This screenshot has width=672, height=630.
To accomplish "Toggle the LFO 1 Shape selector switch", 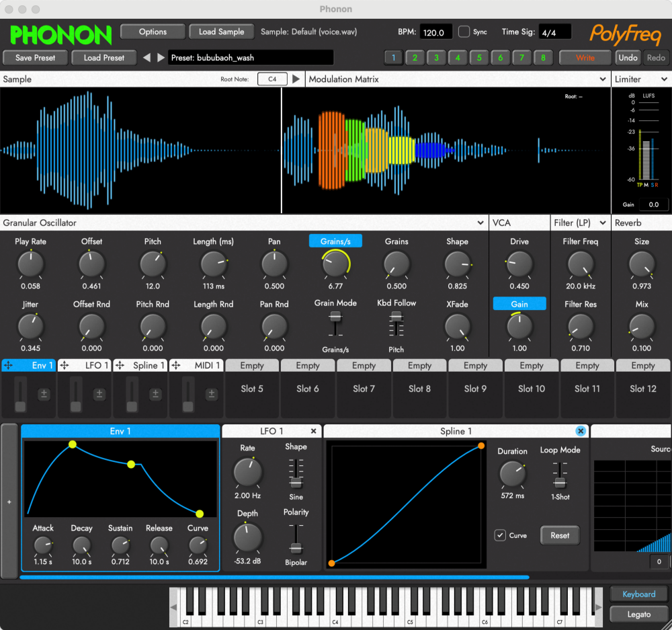I will (296, 474).
